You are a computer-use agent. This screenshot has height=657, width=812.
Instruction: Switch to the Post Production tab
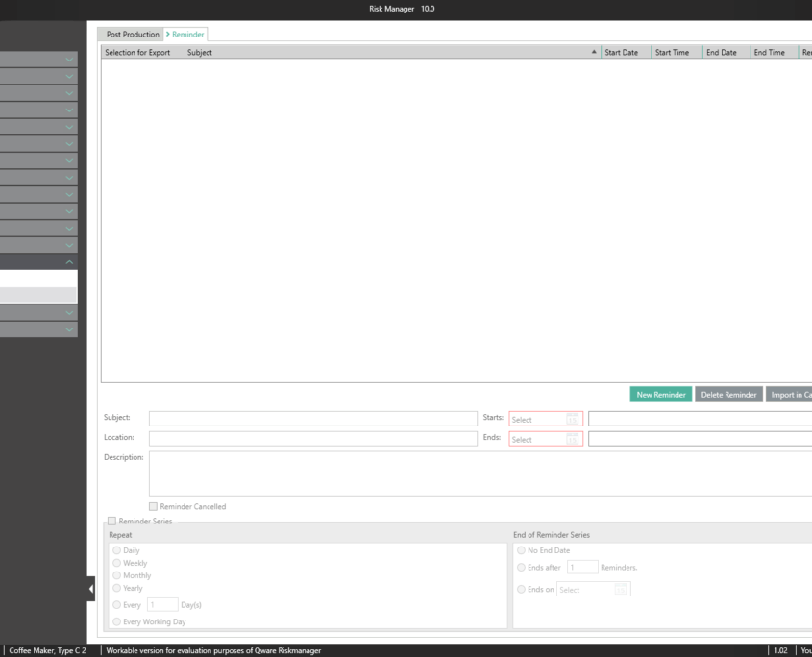[133, 35]
